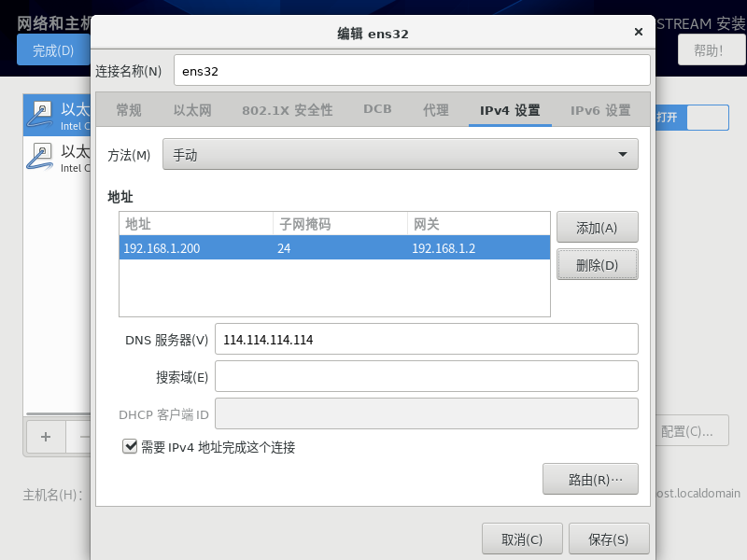
Task: Switch to the 常规 tab
Action: click(129, 110)
